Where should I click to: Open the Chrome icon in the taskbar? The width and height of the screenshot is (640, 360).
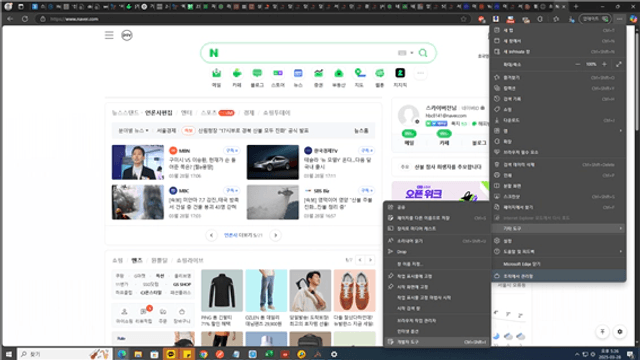[x=203, y=354]
